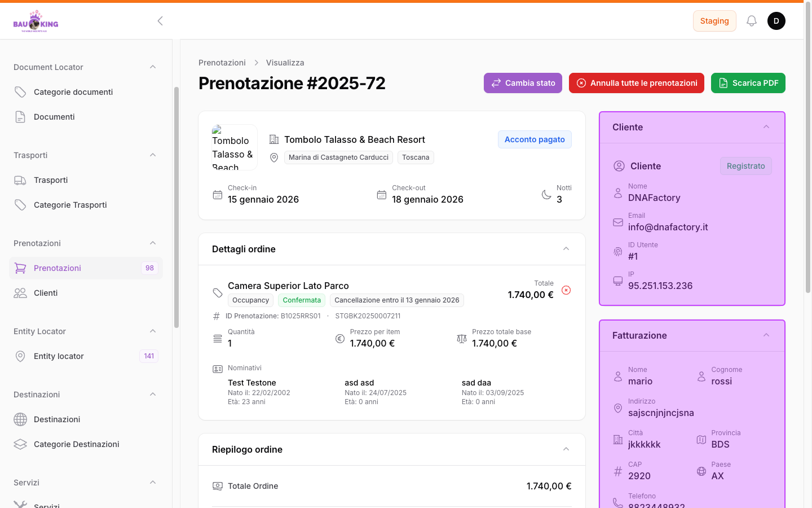Go to Clienti in the sidebar
Screen dimensions: 812x508
pos(46,293)
